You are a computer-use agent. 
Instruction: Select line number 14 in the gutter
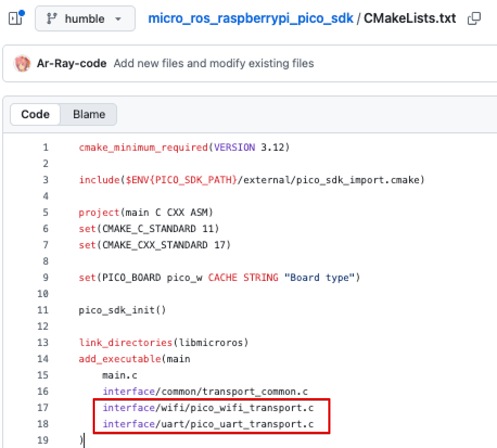coord(43,359)
